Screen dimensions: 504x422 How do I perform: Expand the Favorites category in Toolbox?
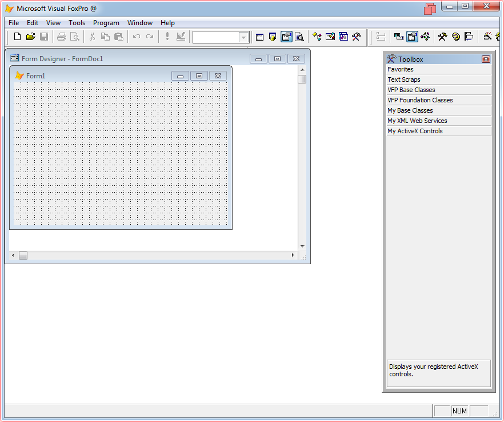(x=439, y=70)
